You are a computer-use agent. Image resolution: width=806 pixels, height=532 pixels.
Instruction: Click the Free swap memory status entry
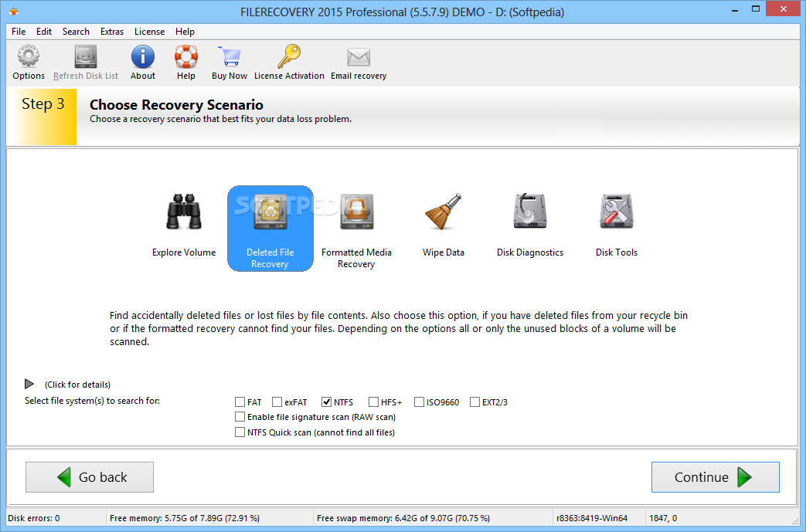(403, 518)
